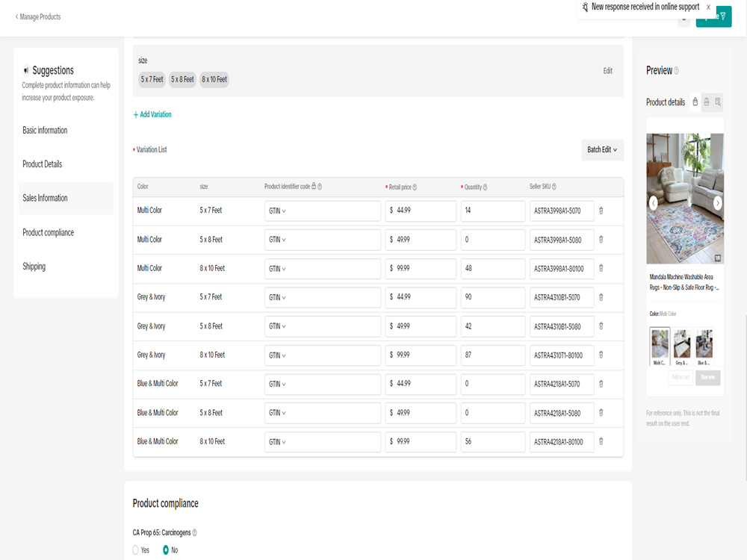Screen dimensions: 747x560
Task: Delete the ASTRA4218A1-5070 variation row
Action: (x=601, y=384)
